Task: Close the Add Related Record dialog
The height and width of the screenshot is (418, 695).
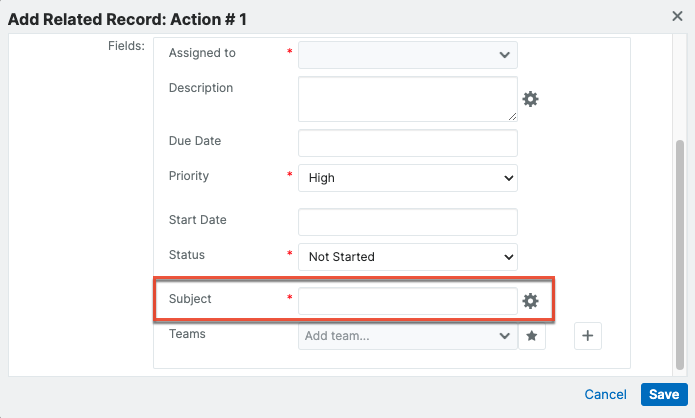Action: click(x=677, y=15)
